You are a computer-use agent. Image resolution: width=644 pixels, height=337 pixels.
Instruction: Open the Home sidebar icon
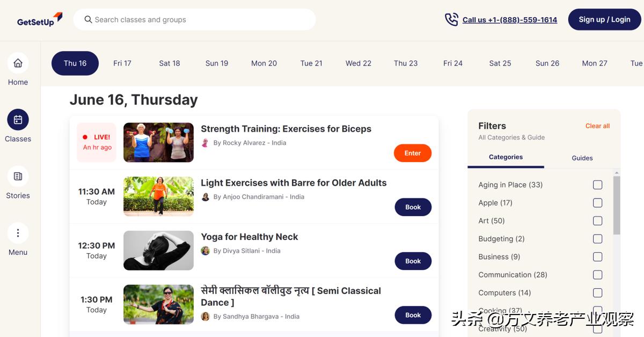pos(18,63)
